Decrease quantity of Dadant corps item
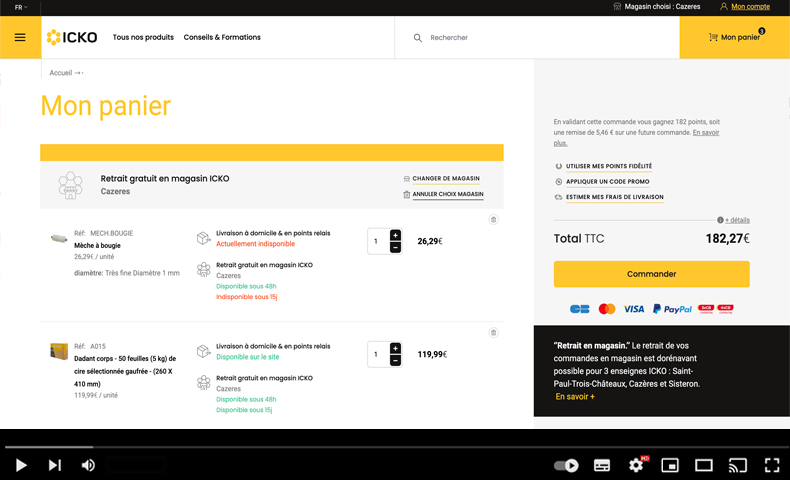 (x=396, y=360)
